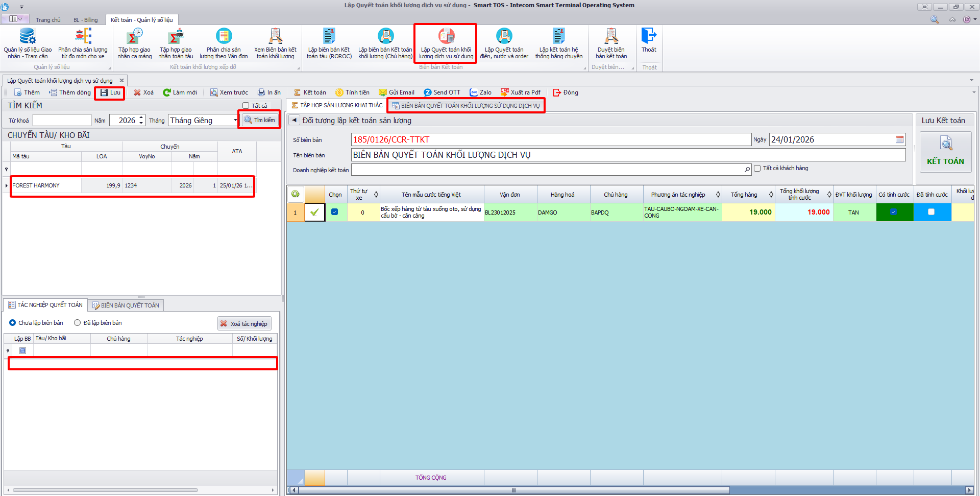This screenshot has width=980, height=496.
Task: Click the Zalo toolbar icon
Action: 474,92
